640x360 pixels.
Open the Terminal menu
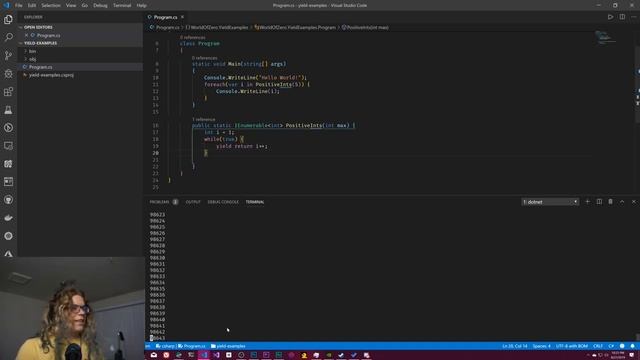pyautogui.click(x=122, y=5)
